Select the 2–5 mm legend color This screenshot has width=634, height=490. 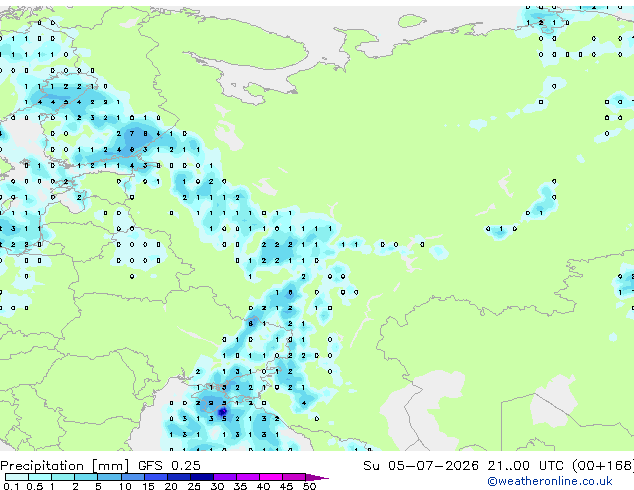click(86, 477)
